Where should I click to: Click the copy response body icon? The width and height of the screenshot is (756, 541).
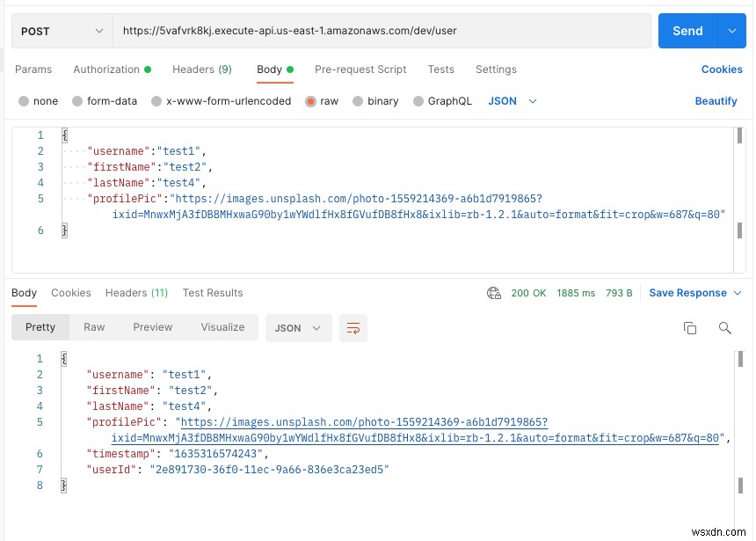(690, 327)
